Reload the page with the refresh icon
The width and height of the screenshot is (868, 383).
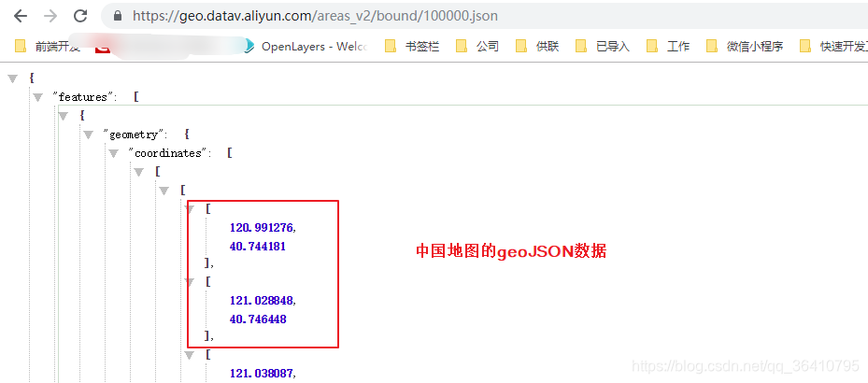click(x=81, y=16)
